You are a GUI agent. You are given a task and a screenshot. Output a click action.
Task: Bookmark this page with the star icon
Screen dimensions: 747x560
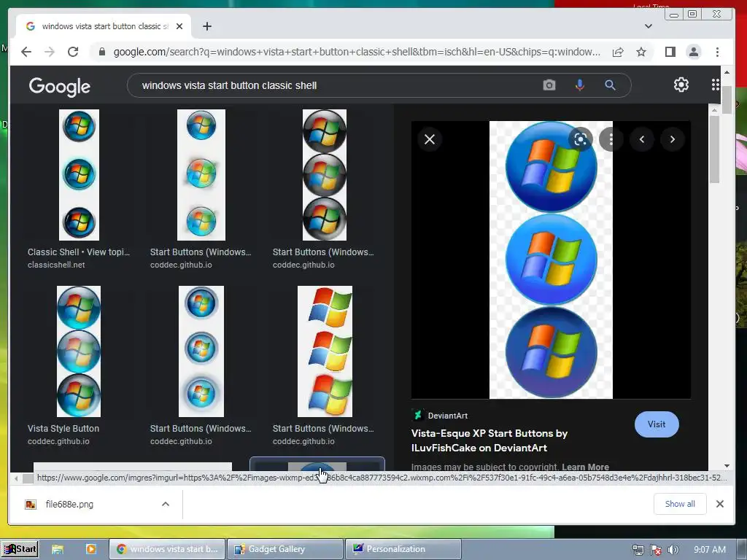point(641,52)
